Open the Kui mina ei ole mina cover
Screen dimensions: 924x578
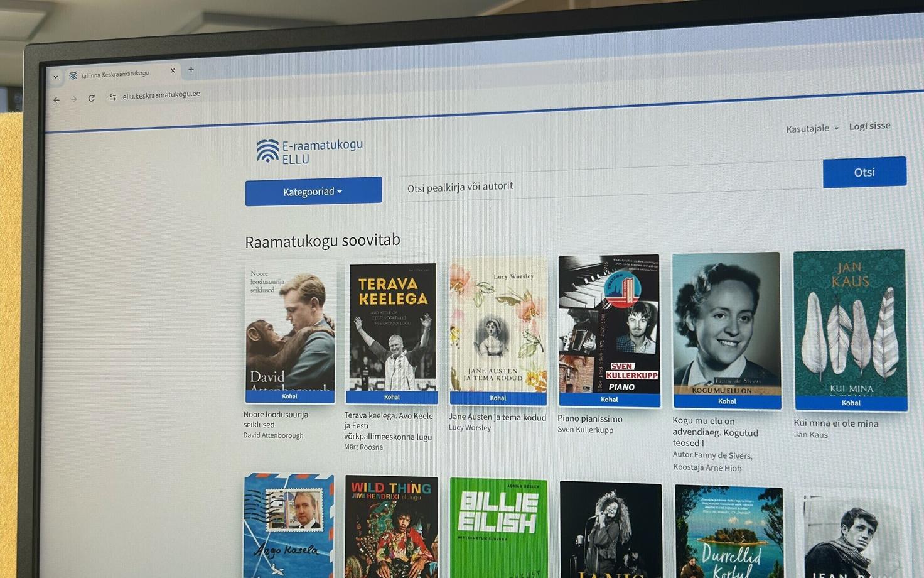click(851, 330)
